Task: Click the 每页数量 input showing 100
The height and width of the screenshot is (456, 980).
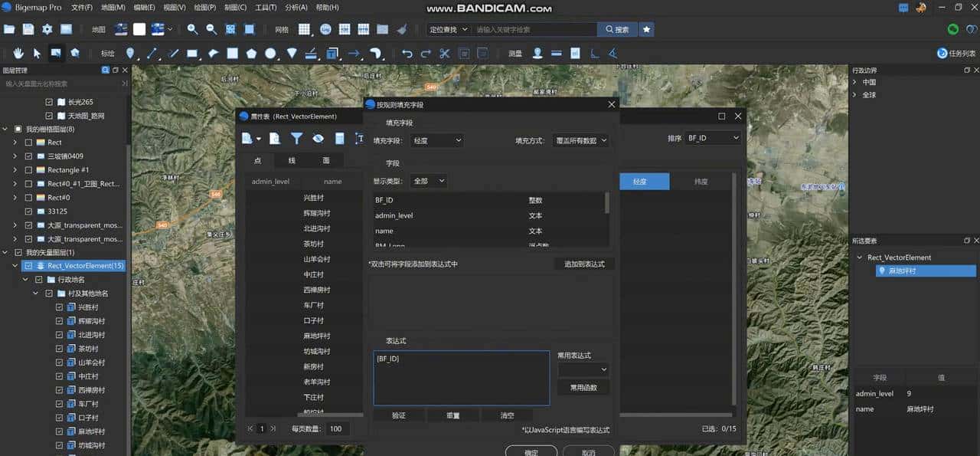Action: [x=337, y=428]
